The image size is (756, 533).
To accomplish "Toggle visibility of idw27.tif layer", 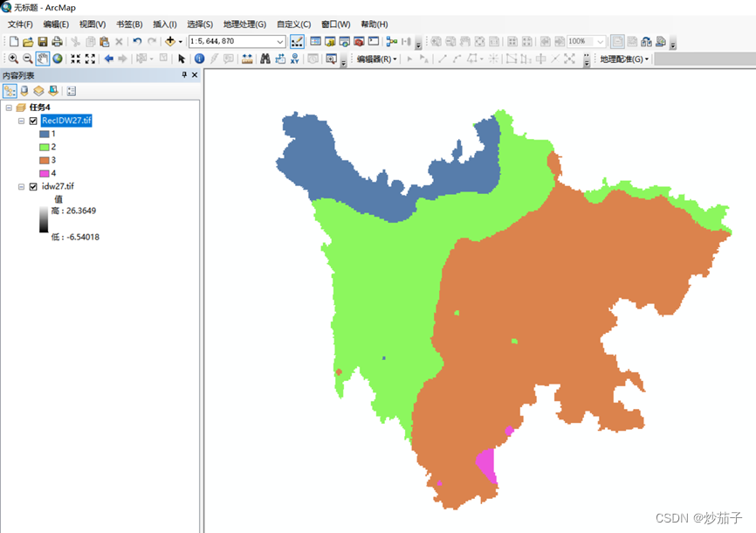I will click(x=33, y=187).
